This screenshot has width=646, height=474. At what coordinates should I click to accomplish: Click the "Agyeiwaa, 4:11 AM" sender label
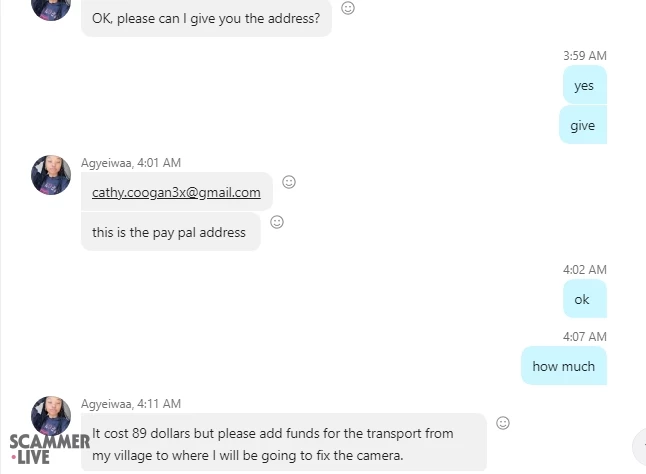click(131, 404)
